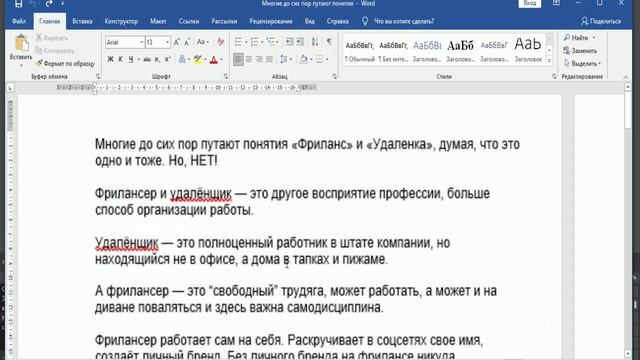Collapse the ribbon with the chevron arrow

pos(626,77)
